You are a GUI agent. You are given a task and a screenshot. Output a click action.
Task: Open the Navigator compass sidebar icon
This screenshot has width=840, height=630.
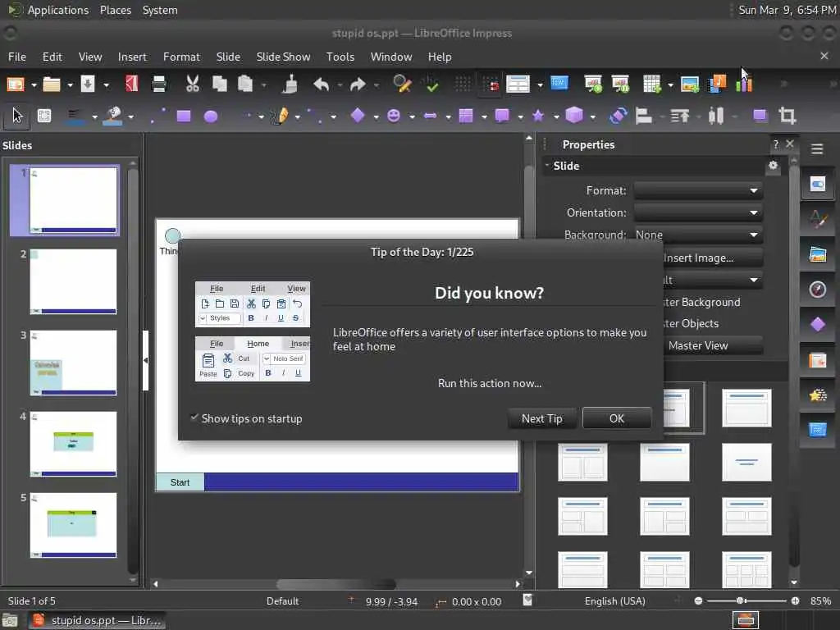coord(818,290)
